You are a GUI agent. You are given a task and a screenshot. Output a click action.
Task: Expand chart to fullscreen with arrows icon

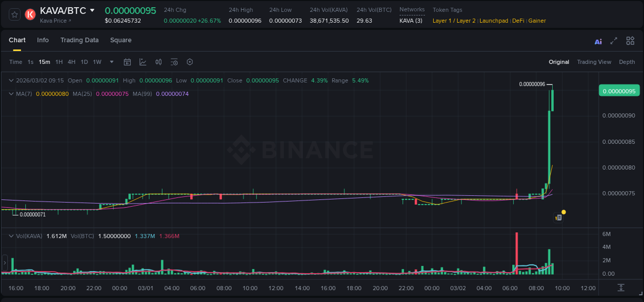614,40
